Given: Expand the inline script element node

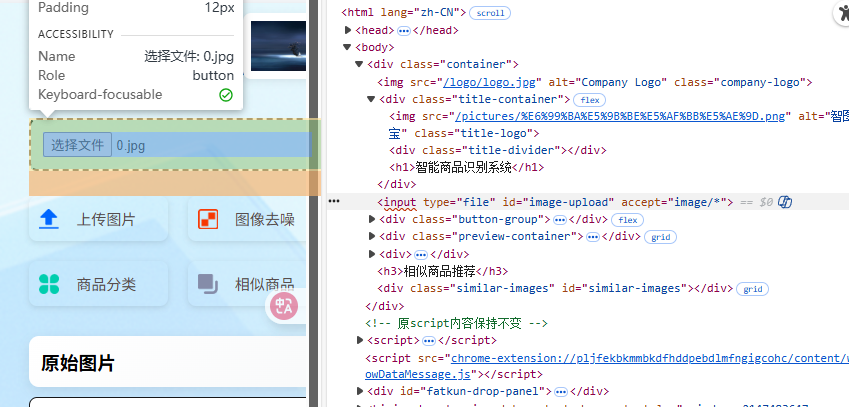Looking at the screenshot, I should (x=360, y=340).
